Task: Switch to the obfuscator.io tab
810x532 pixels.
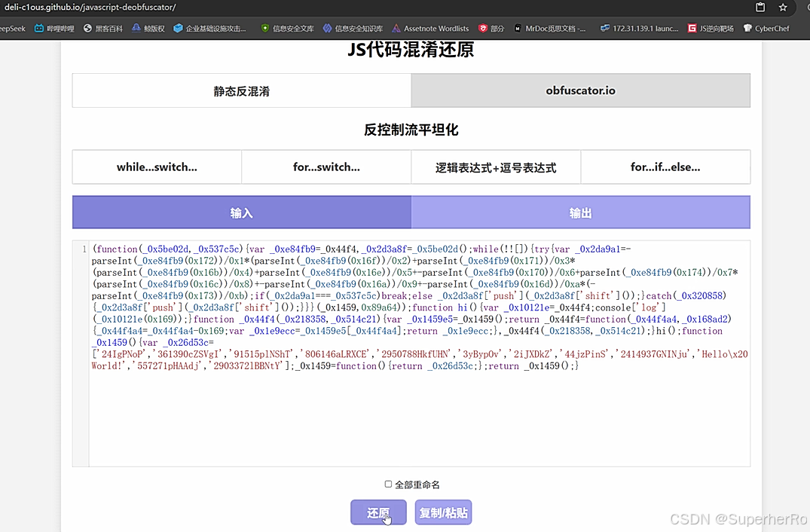Action: 581,91
